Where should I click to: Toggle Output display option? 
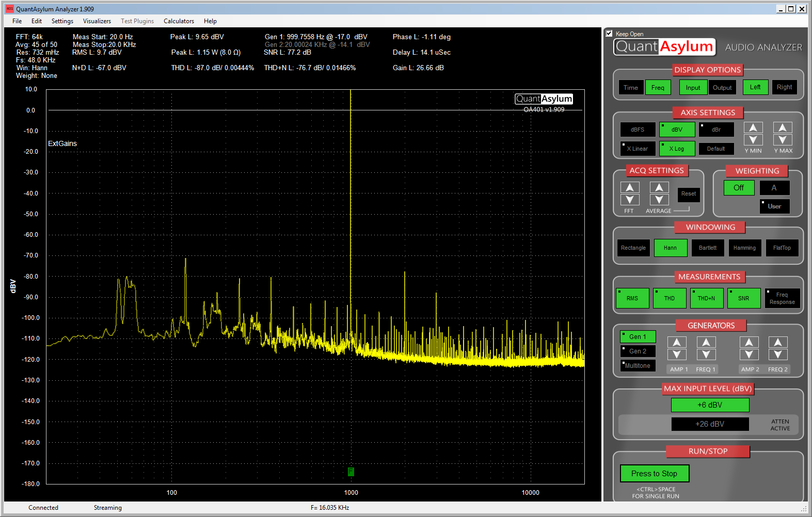tap(722, 88)
